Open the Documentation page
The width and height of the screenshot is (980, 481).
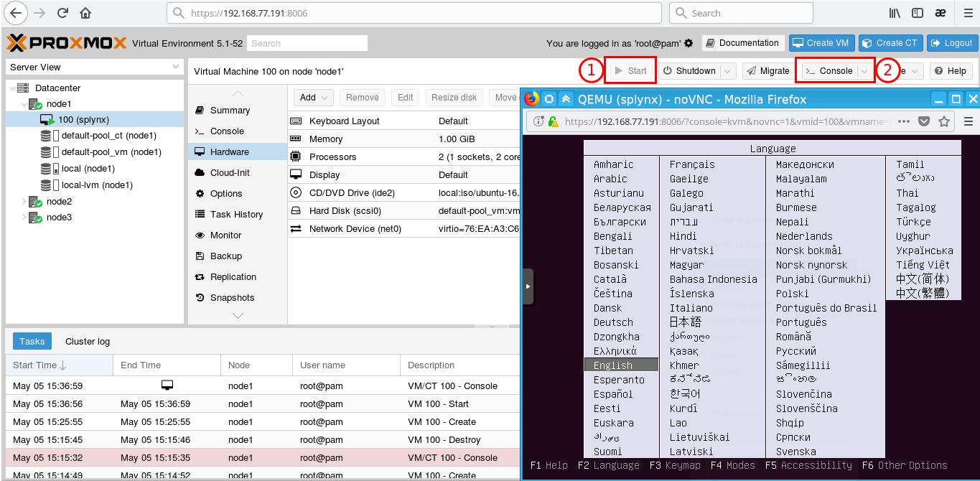742,43
